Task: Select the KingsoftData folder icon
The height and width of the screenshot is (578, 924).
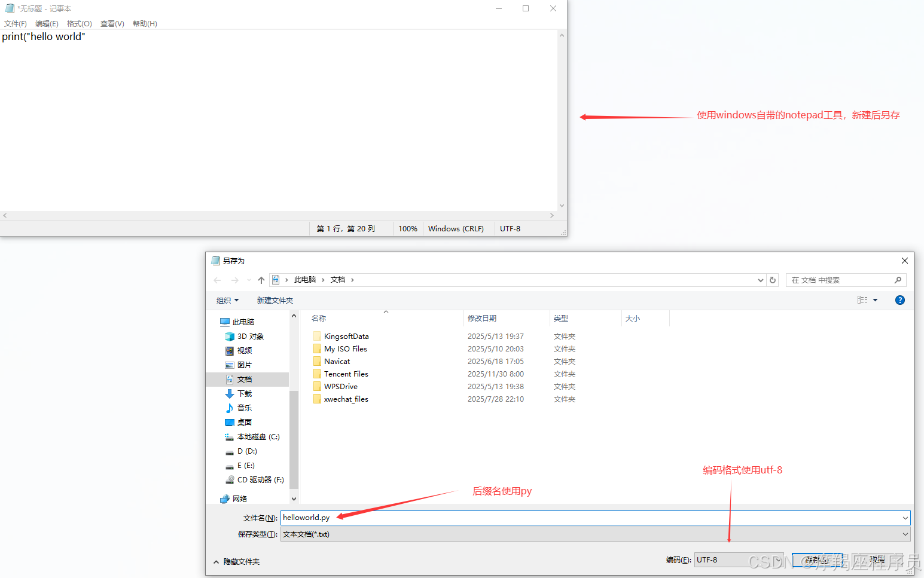Action: [317, 337]
